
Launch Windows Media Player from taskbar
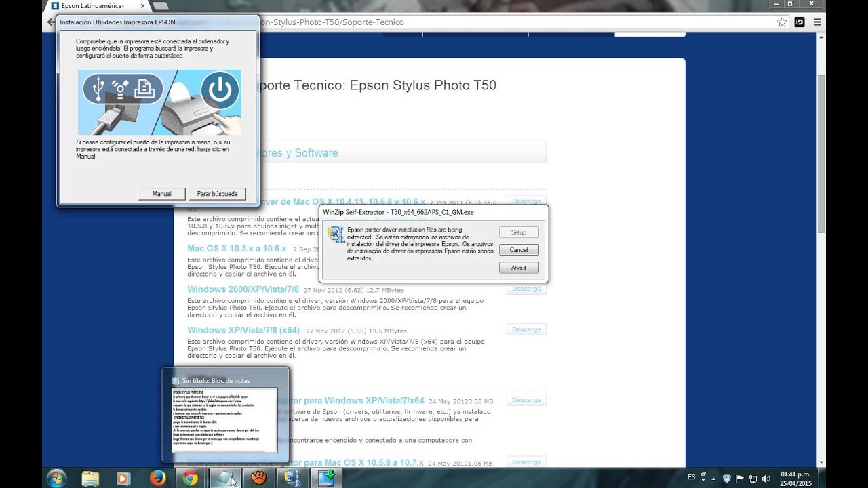point(123,478)
